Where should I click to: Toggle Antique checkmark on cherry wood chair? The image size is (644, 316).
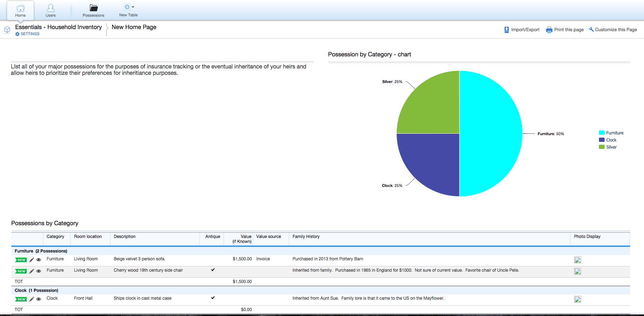(213, 270)
